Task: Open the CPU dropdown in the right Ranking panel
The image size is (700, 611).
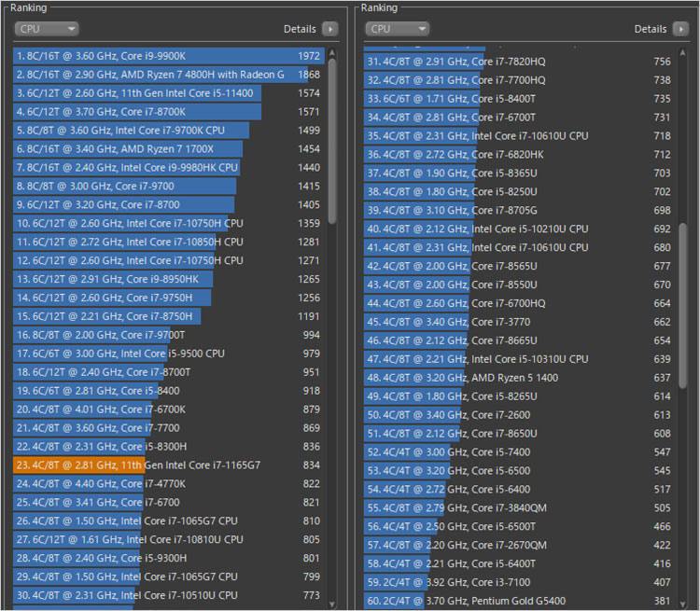Action: [x=397, y=29]
